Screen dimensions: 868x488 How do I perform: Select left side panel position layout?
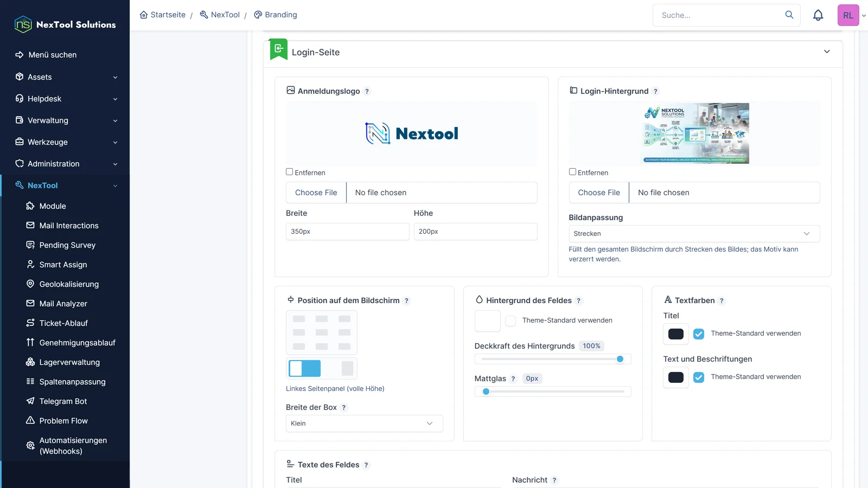point(304,368)
